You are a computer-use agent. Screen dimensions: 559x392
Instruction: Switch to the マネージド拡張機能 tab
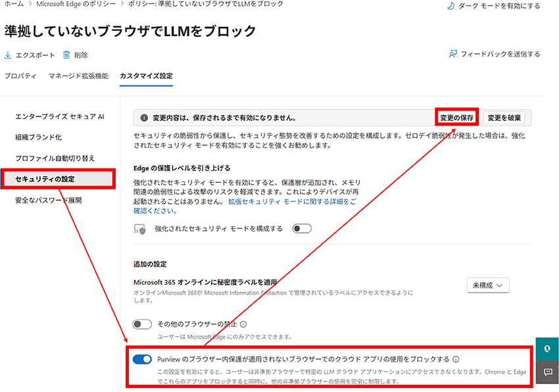click(x=78, y=76)
